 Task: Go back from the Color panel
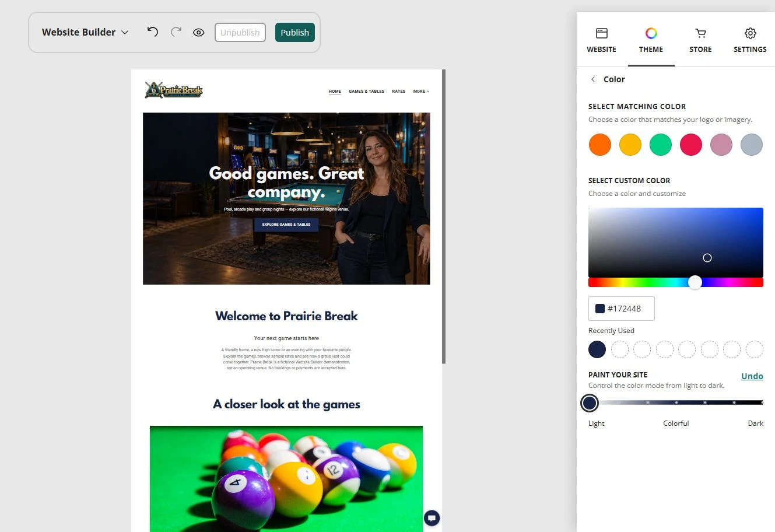click(593, 79)
